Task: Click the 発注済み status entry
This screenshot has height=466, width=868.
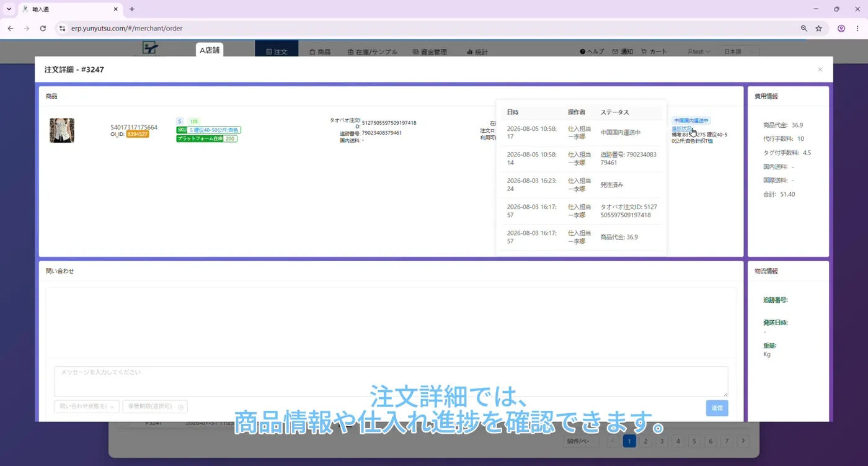Action: [612, 185]
